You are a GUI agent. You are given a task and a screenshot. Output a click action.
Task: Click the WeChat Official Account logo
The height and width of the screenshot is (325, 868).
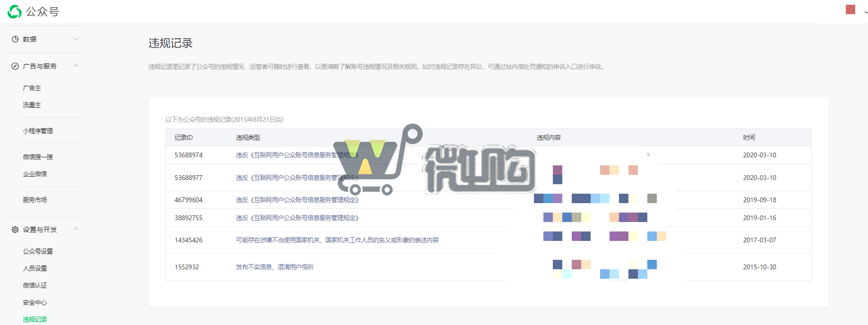pos(15,12)
